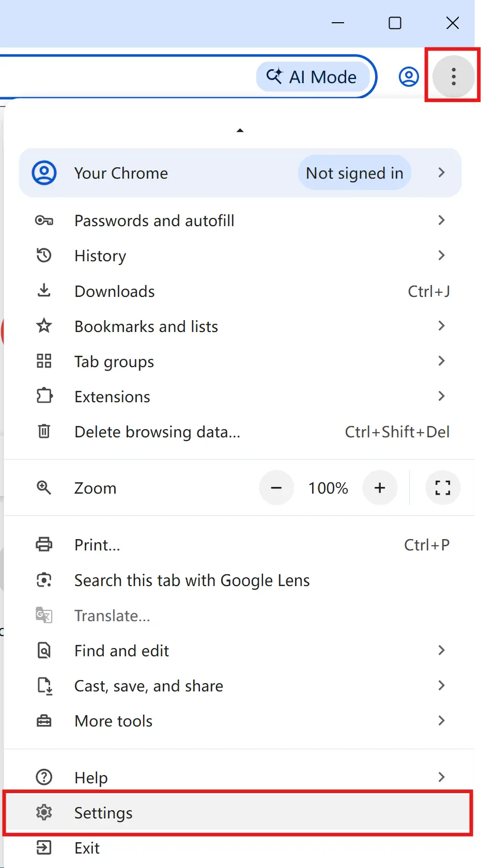Click the History clock icon
The width and height of the screenshot is (481, 868).
tap(44, 255)
